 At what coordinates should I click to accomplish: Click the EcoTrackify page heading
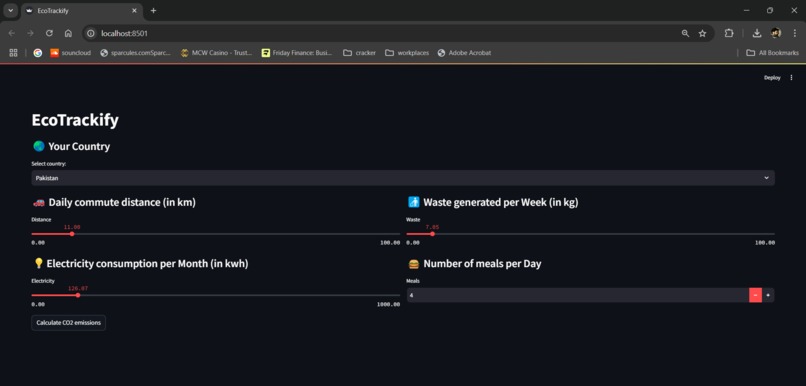point(75,120)
